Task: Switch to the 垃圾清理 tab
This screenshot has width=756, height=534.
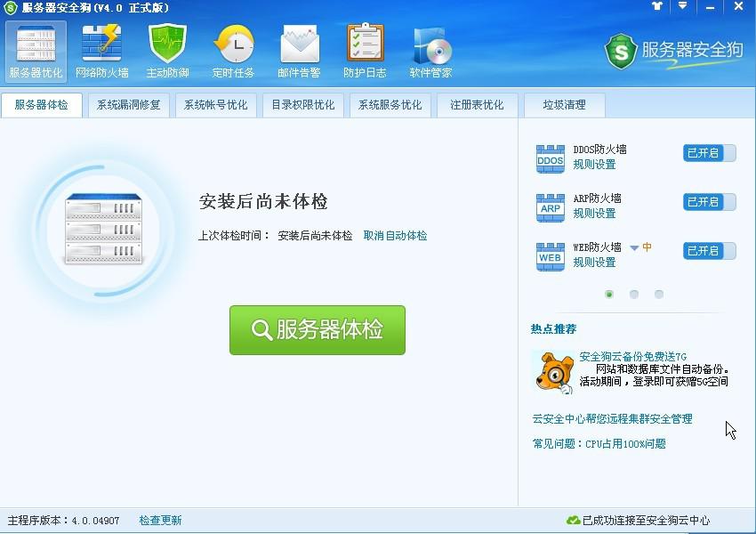Action: tap(565, 105)
